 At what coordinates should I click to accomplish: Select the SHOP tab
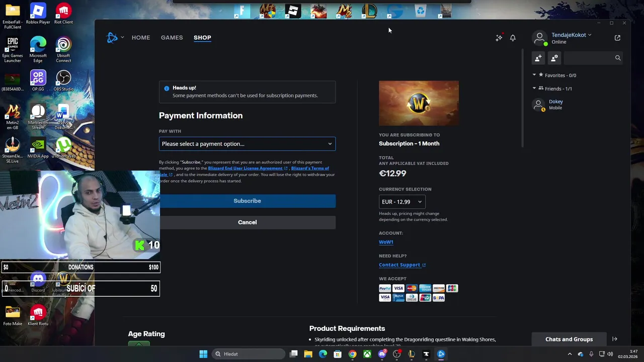[x=202, y=38]
